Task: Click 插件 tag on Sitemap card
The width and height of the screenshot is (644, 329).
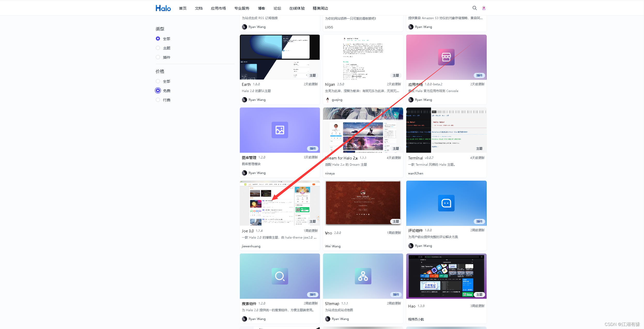Action: [x=396, y=295]
